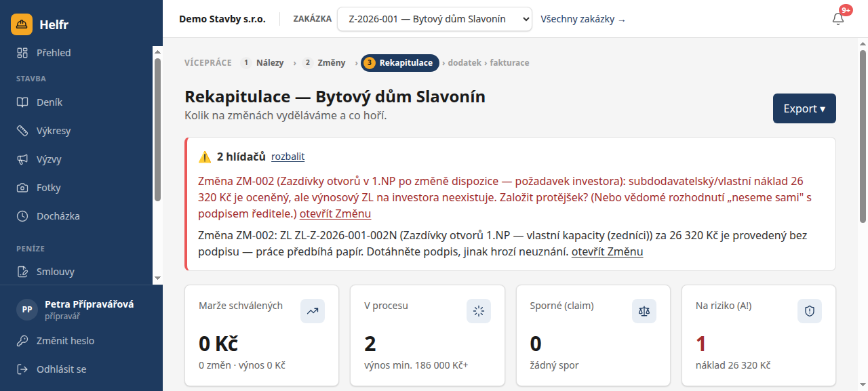Open Docházka in the sidebar
Image resolution: width=868 pixels, height=391 pixels.
pyautogui.click(x=76, y=216)
